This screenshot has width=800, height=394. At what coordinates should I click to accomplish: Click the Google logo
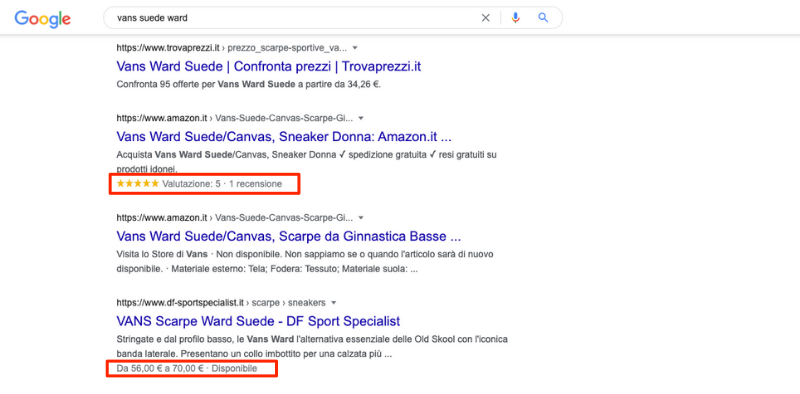[42, 18]
